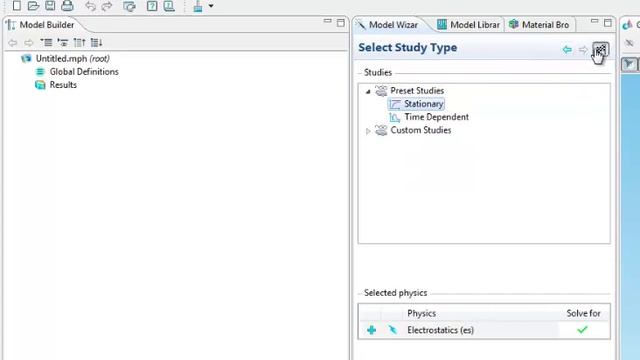Viewport: 640px width, 360px height.
Task: Collapse the Preset Studies group
Action: [368, 91]
